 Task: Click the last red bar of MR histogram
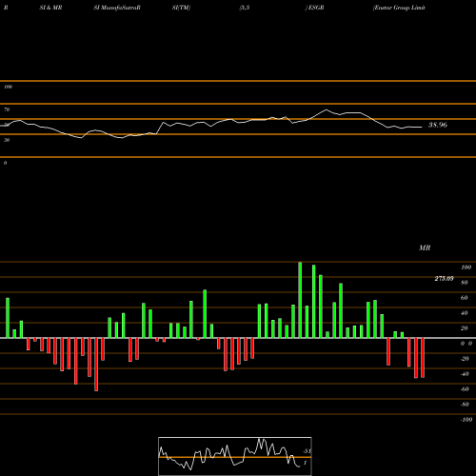[423, 358]
